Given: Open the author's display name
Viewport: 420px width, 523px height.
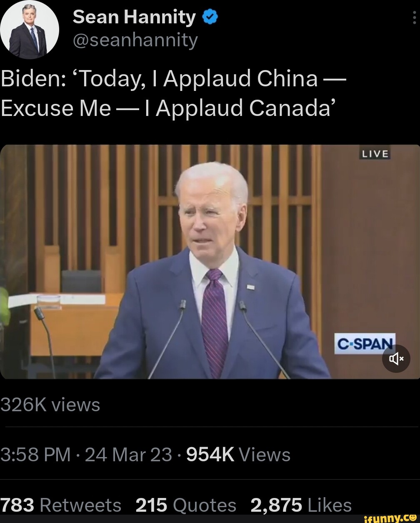Looking at the screenshot, I should [134, 17].
